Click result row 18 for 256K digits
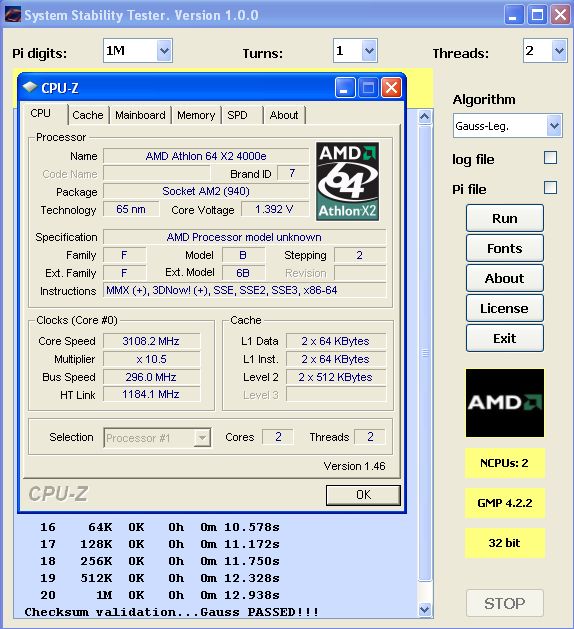 (x=160, y=561)
